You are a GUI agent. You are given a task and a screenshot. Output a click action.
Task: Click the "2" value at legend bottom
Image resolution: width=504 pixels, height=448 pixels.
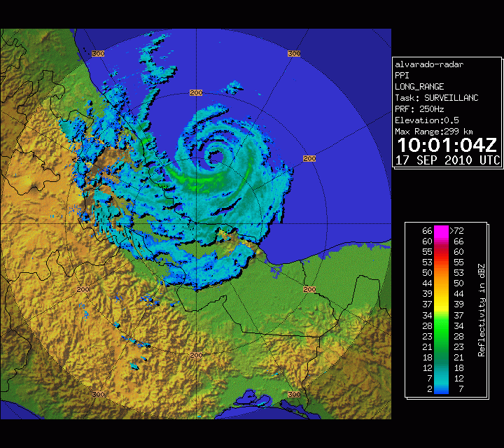tap(430, 389)
